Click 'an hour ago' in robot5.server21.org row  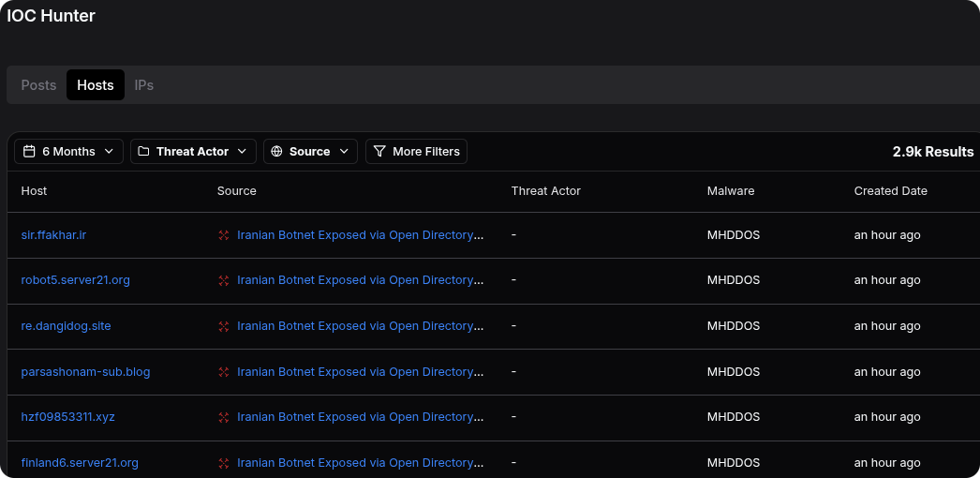pos(887,280)
